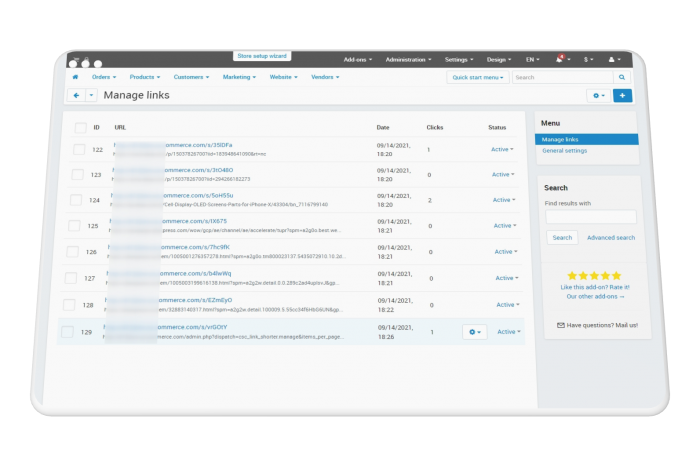Open the Products menu
Screen dimensions: 700x466
145,77
